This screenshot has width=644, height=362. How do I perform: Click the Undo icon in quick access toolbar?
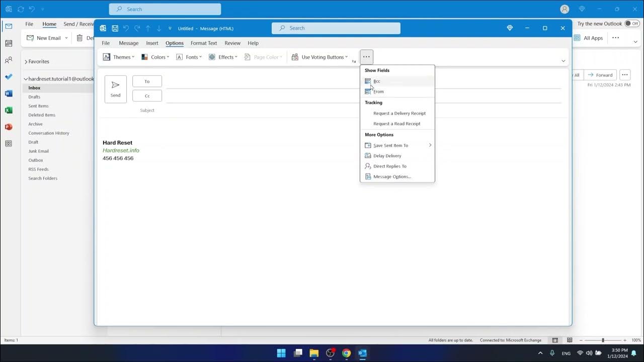(x=126, y=28)
